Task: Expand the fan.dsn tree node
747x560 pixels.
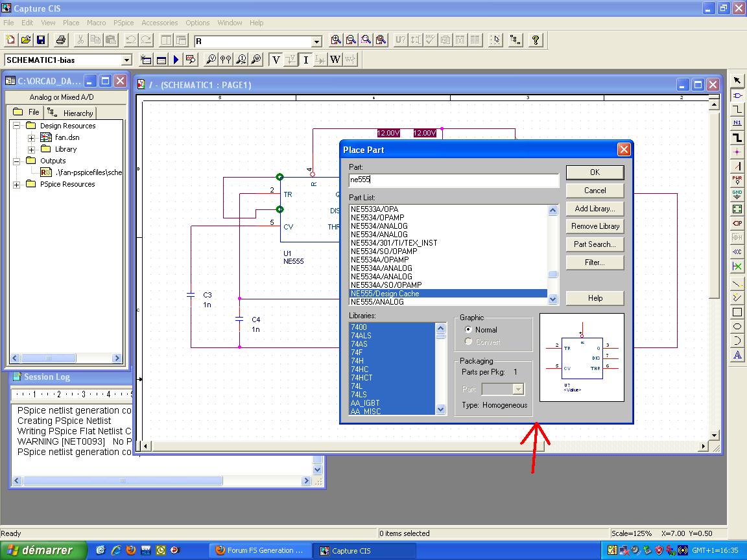Action: click(31, 137)
